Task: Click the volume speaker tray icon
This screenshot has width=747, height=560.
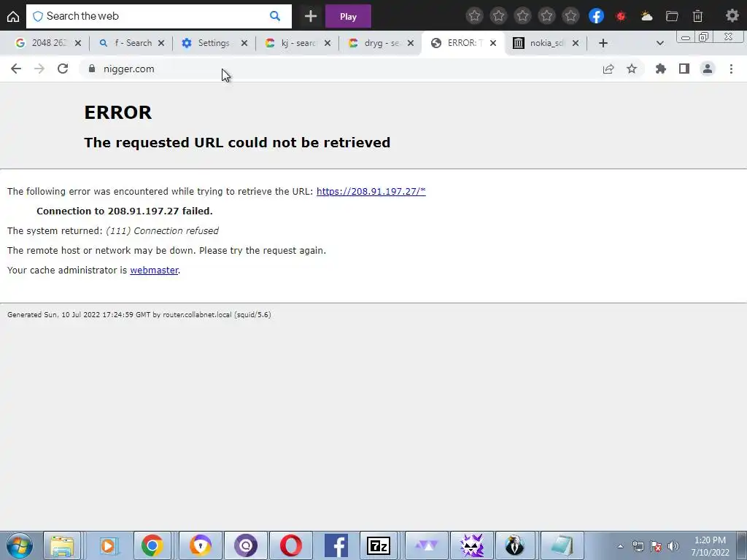Action: (x=673, y=546)
